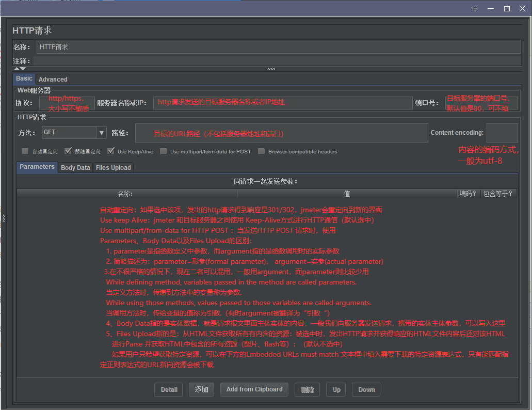Open the Body Data tab
The width and height of the screenshot is (532, 410).
click(x=75, y=168)
